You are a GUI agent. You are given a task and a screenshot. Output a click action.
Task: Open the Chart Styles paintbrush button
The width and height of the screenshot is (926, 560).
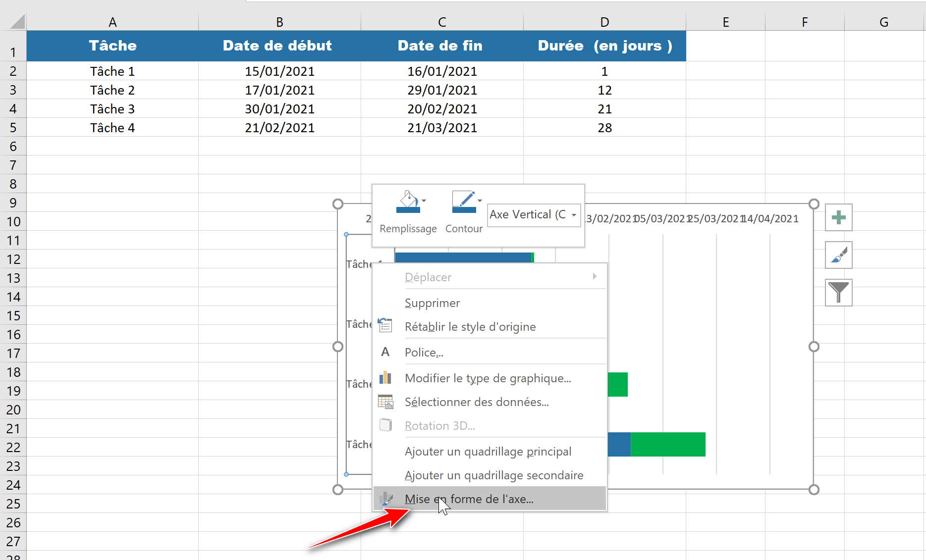[838, 255]
